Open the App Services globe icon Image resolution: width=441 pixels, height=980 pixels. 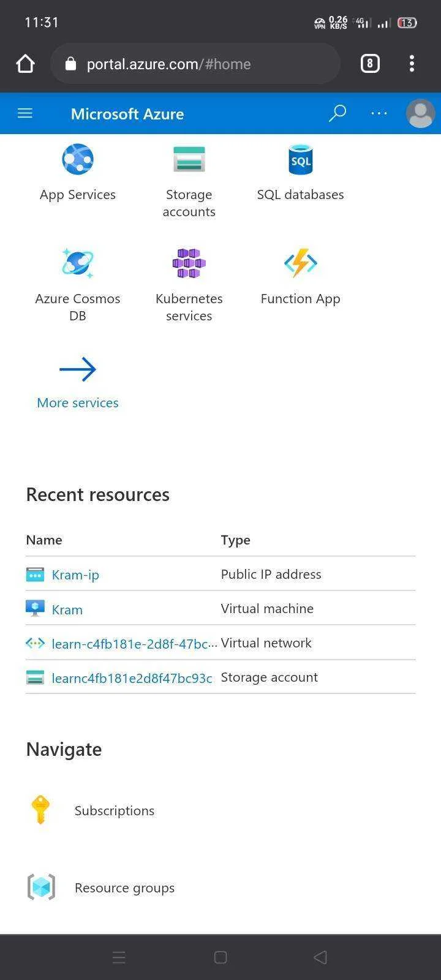coord(78,159)
